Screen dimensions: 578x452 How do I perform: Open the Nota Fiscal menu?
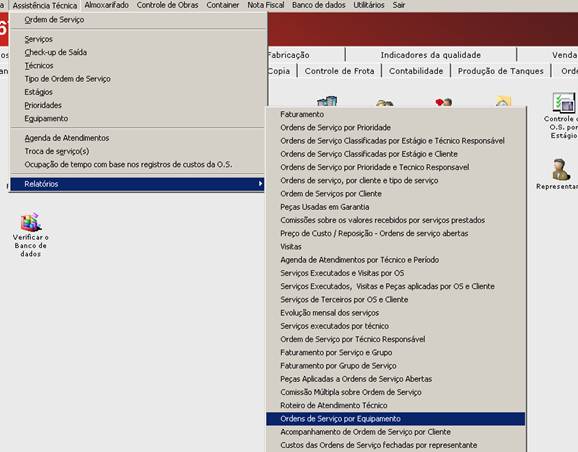(x=266, y=5)
